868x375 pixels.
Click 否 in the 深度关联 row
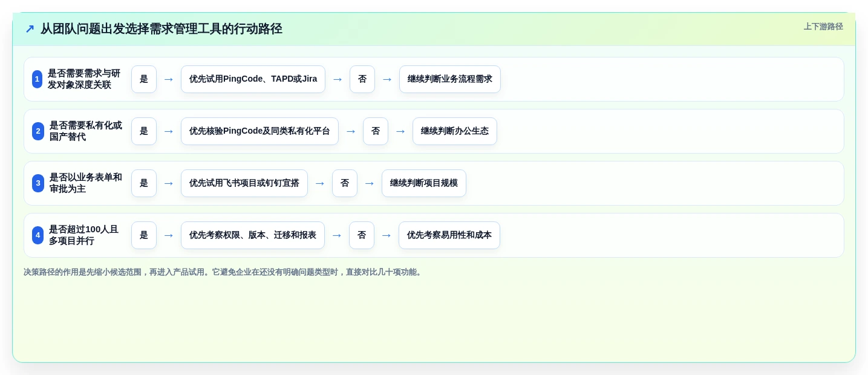click(x=362, y=79)
